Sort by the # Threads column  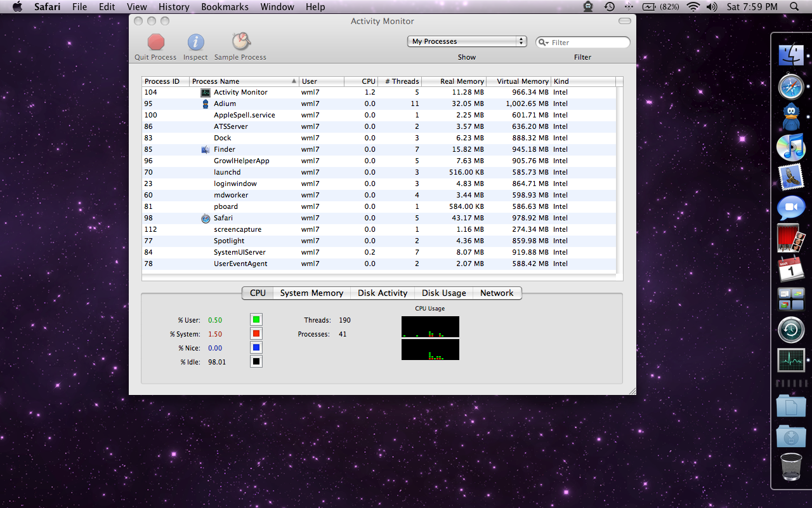[400, 81]
